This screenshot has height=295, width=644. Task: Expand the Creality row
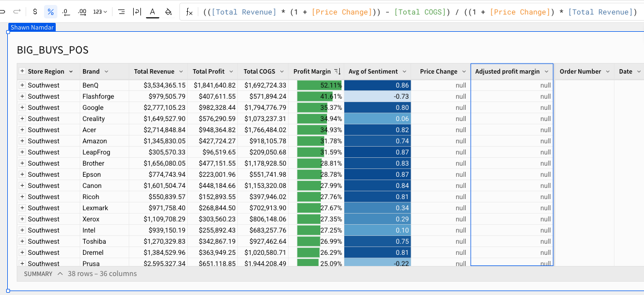click(x=22, y=119)
